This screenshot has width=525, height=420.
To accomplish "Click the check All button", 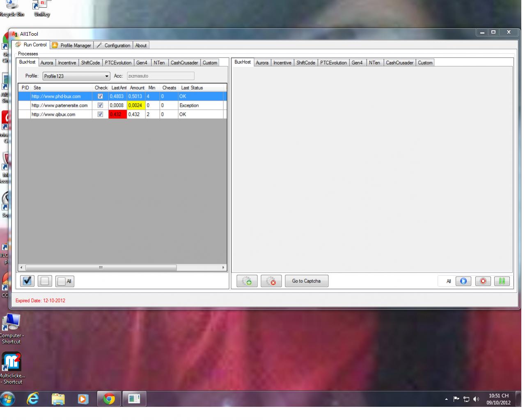I will coord(65,281).
